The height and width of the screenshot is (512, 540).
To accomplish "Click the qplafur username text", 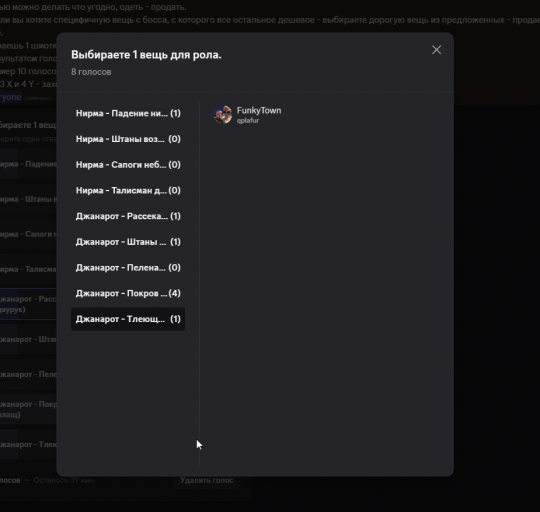I will click(248, 121).
